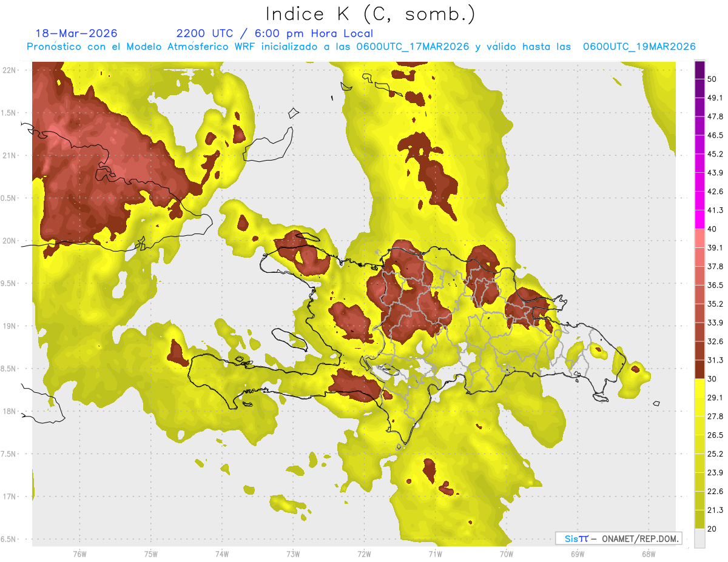Click the legend swatch between 45.2 and 46.5
The height and width of the screenshot is (562, 728).
point(700,145)
